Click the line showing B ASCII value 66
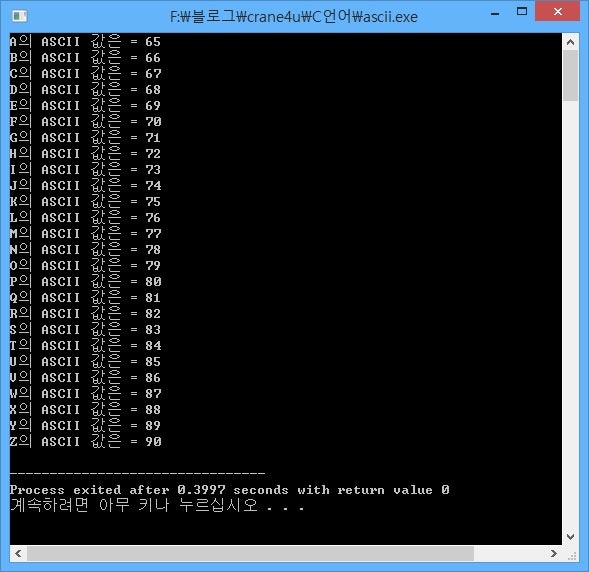 [x=86, y=57]
